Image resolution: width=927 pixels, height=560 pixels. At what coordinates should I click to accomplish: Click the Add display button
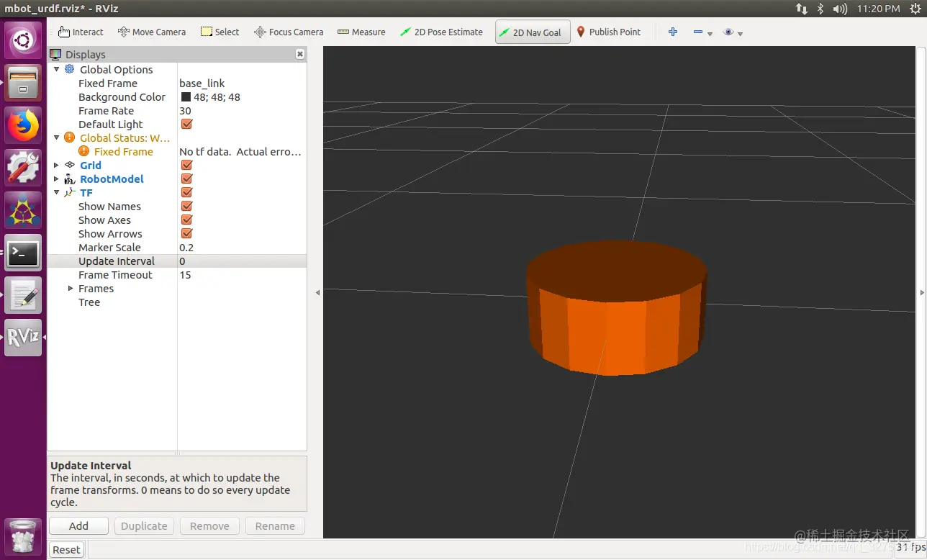tap(78, 525)
